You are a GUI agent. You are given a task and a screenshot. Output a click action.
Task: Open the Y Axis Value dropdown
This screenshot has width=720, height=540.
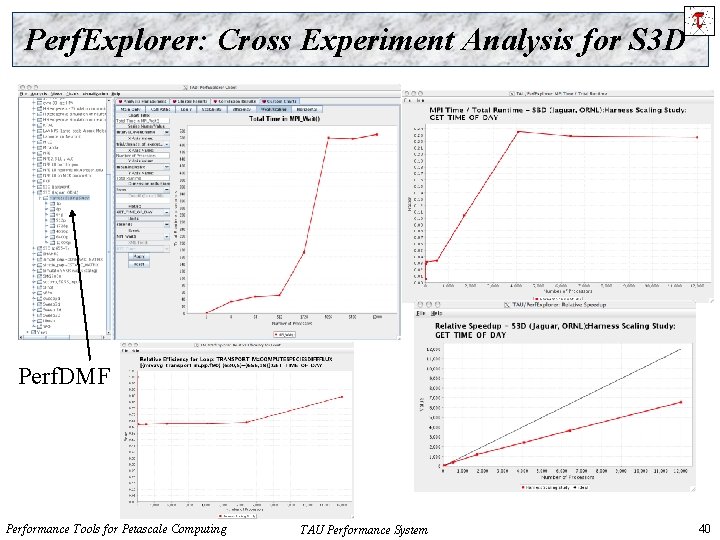click(142, 167)
